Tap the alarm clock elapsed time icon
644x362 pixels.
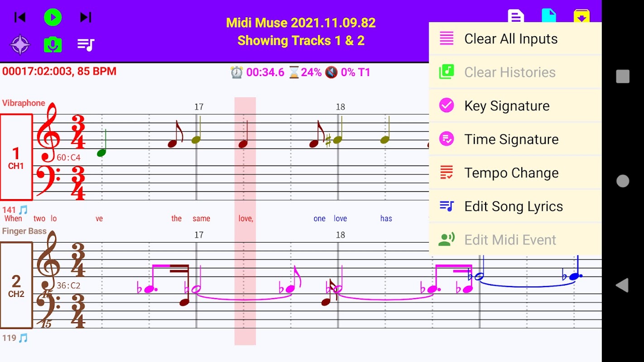point(236,72)
